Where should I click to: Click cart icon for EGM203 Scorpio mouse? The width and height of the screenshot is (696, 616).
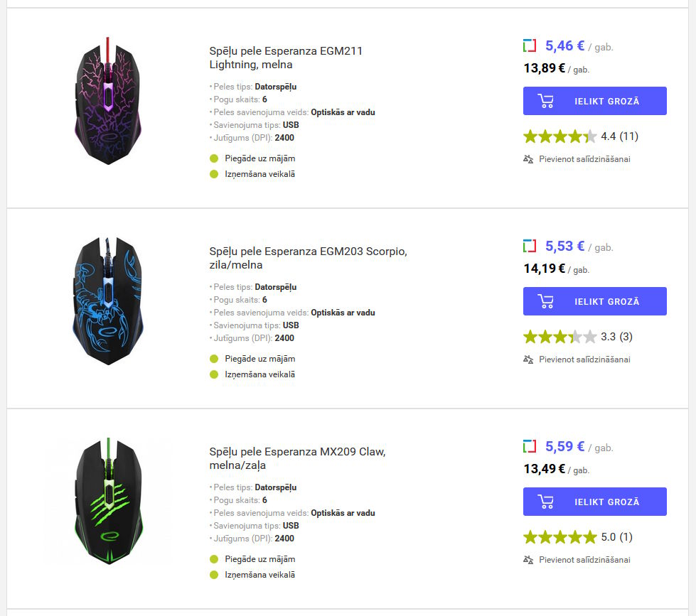pos(546,301)
